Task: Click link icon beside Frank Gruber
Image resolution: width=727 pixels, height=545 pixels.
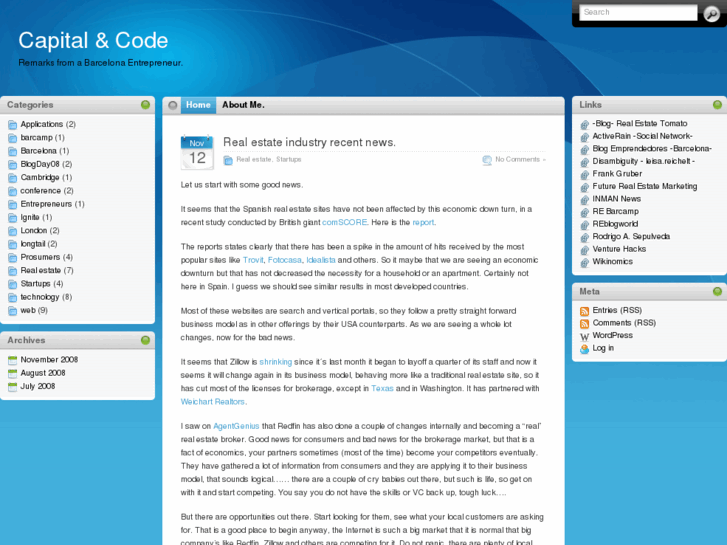Action: [585, 174]
